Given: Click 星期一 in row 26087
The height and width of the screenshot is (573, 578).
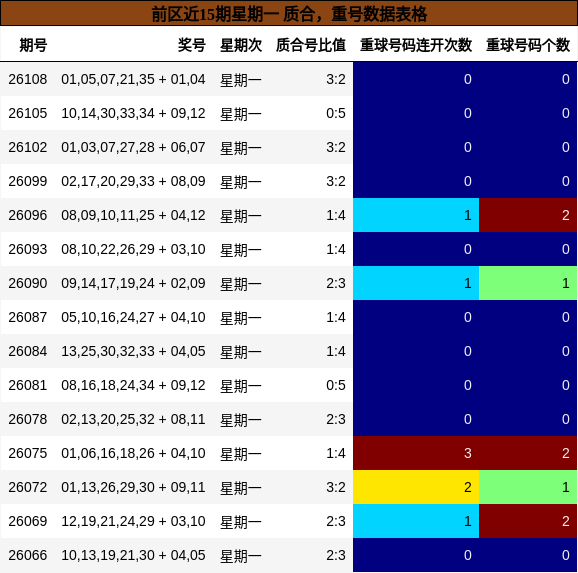Looking at the screenshot, I should [x=241, y=318].
